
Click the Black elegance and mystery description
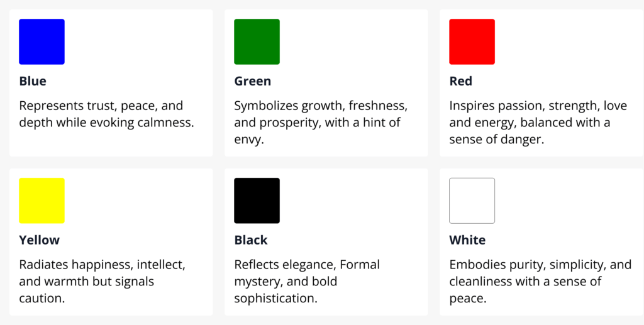[x=307, y=282]
